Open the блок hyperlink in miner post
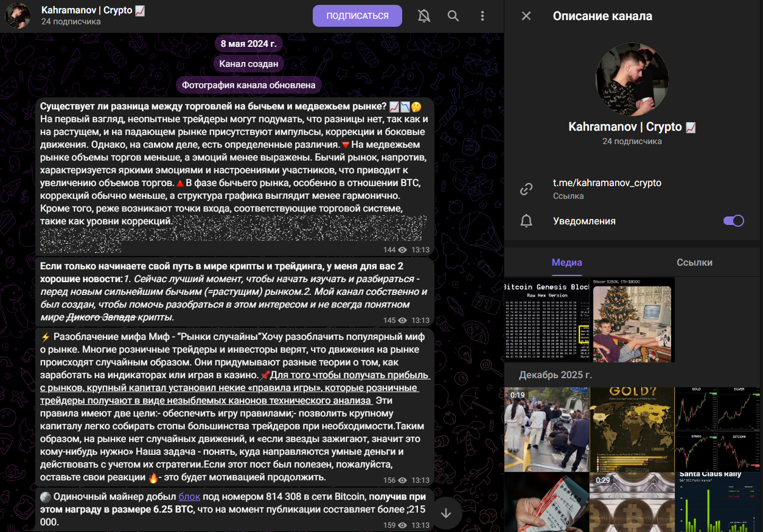 pos(189,496)
